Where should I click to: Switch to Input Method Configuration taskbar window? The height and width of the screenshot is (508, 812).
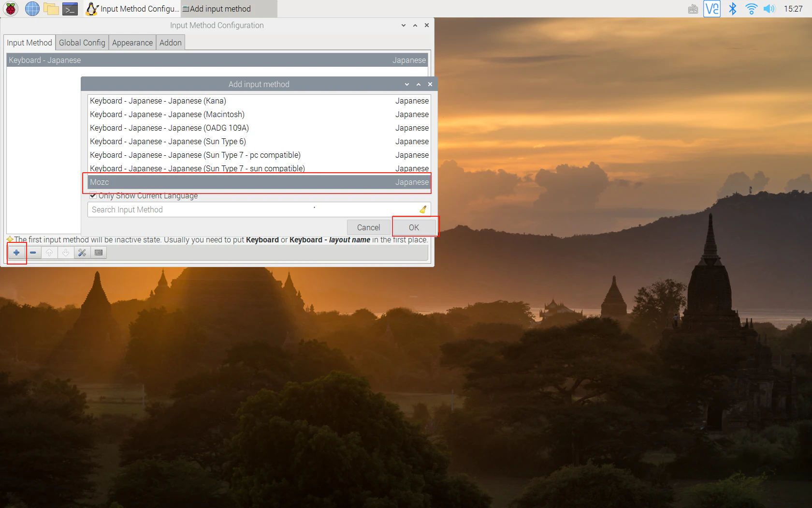point(132,9)
